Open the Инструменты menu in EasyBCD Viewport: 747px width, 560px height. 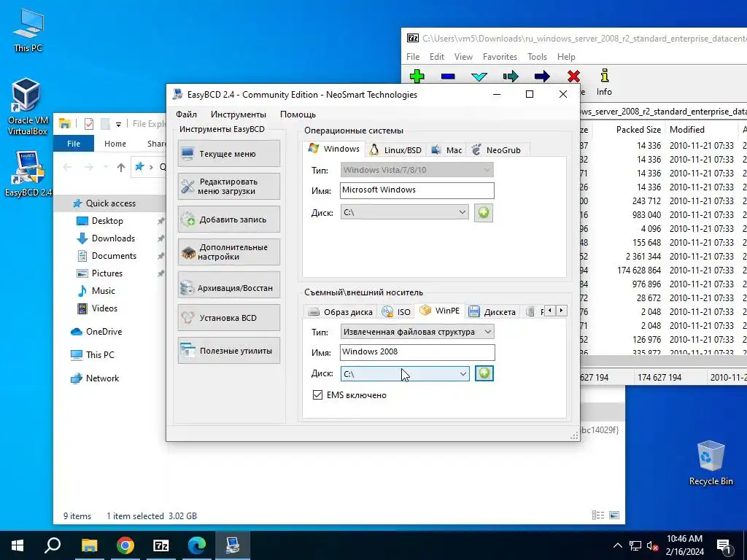[239, 114]
